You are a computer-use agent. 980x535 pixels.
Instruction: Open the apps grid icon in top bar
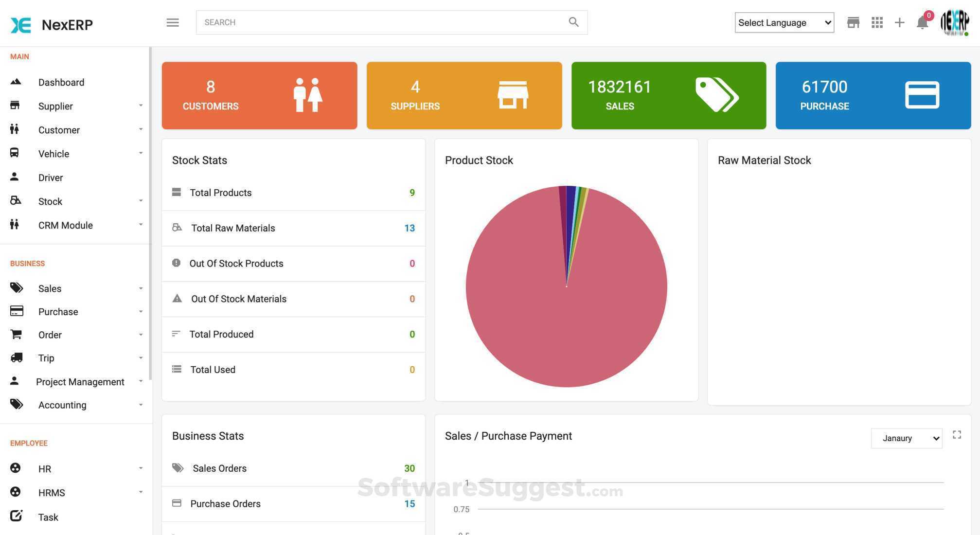(877, 22)
